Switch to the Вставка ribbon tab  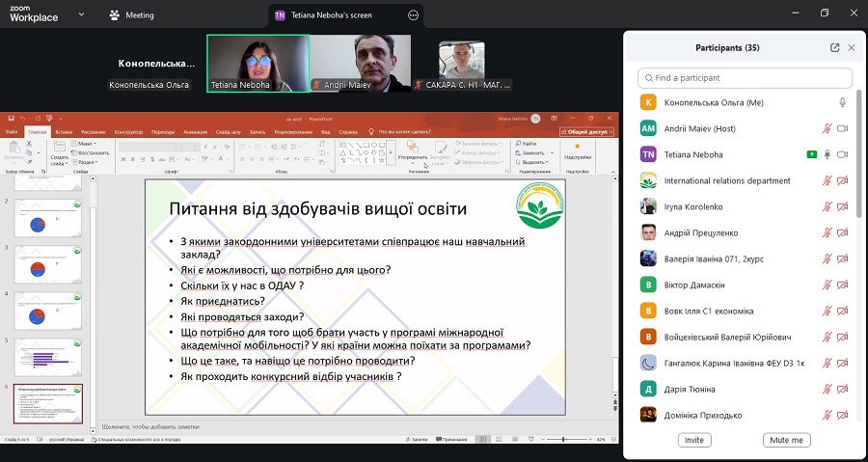65,131
